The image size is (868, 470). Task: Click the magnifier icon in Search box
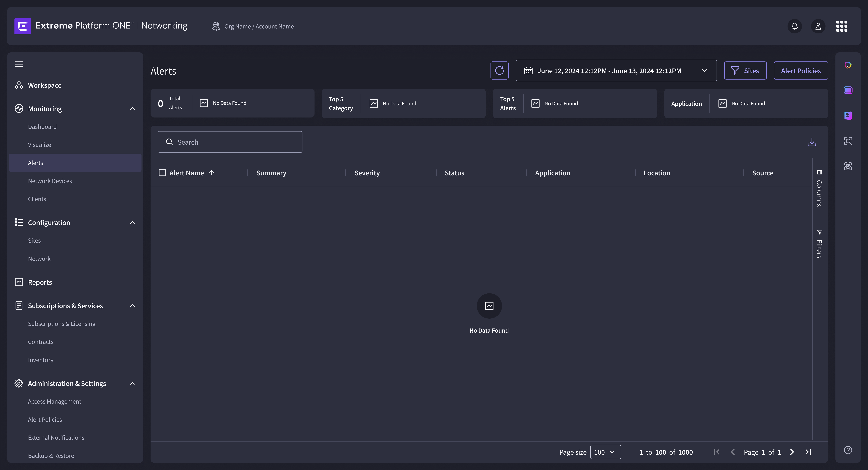tap(170, 142)
